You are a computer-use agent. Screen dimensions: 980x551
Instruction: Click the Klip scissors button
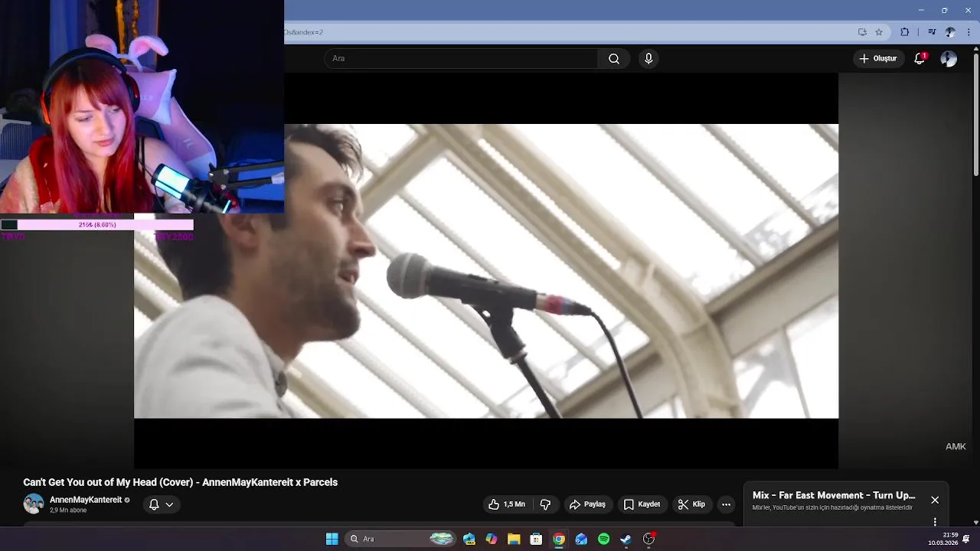point(691,504)
